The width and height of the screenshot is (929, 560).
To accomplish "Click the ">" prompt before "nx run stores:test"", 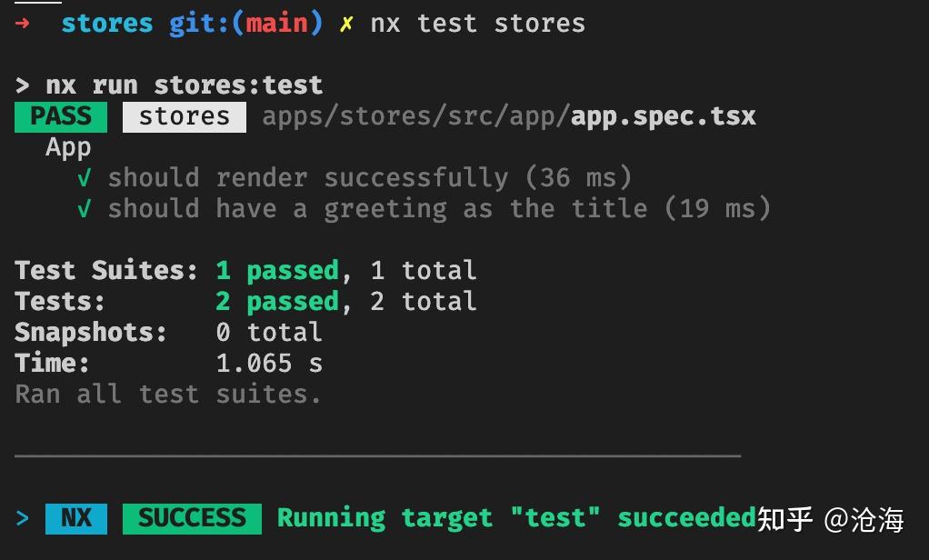I will pyautogui.click(x=23, y=85).
